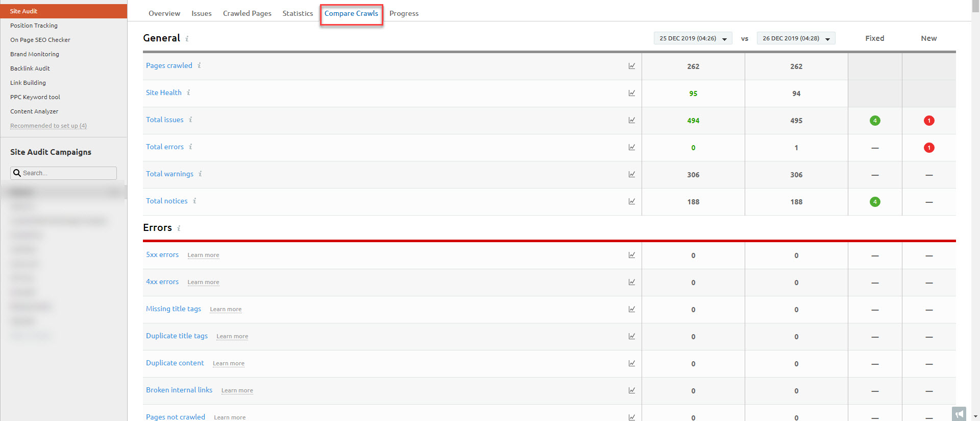Select Backlink Audit in the sidebar
This screenshot has height=421, width=980.
(30, 68)
